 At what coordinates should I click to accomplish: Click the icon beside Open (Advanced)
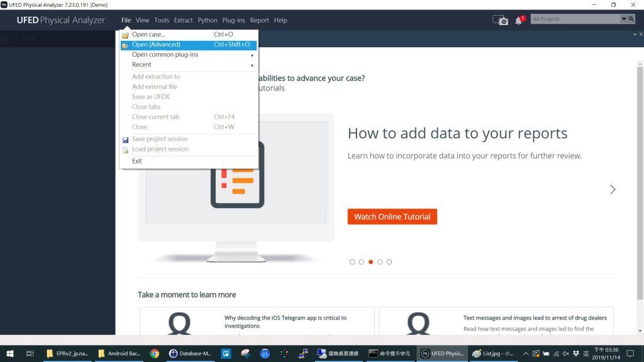point(125,45)
